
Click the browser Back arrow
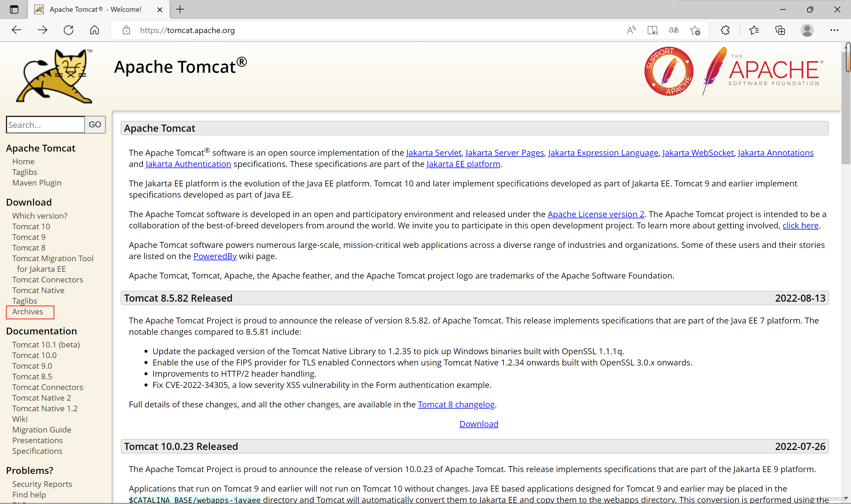[16, 30]
